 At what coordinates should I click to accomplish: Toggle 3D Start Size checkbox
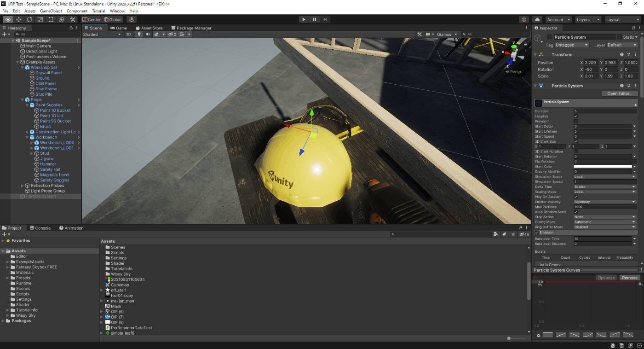pos(576,141)
